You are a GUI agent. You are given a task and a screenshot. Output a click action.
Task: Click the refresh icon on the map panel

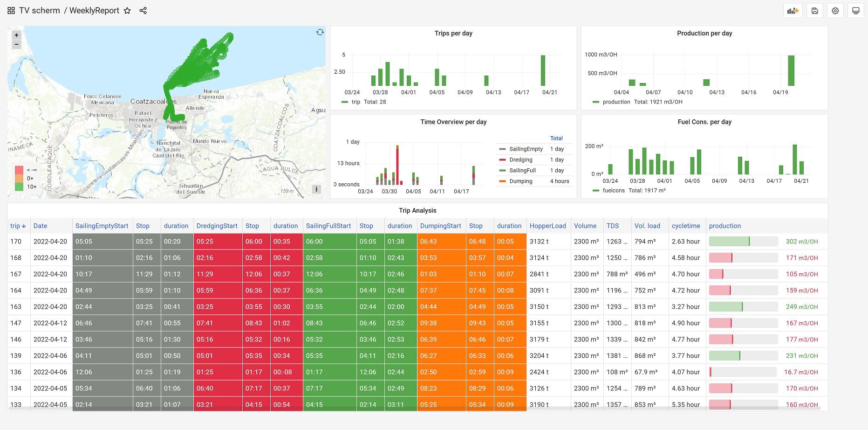320,33
